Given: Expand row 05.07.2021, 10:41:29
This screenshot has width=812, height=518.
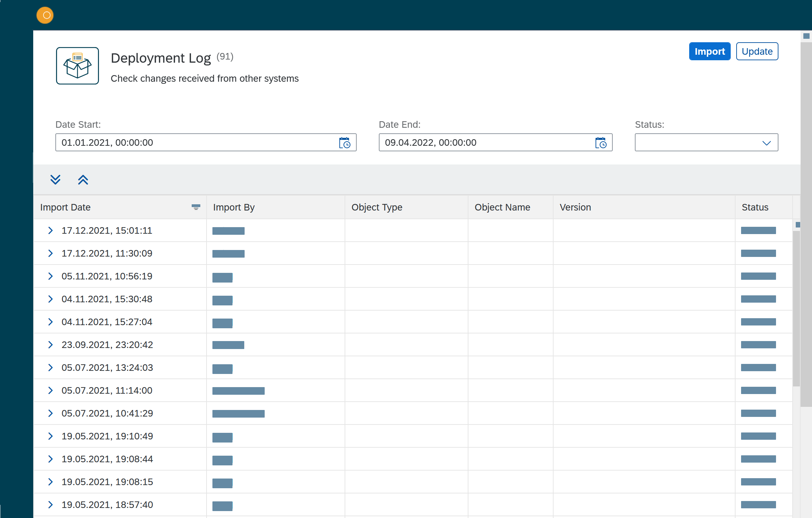Looking at the screenshot, I should 51,413.
